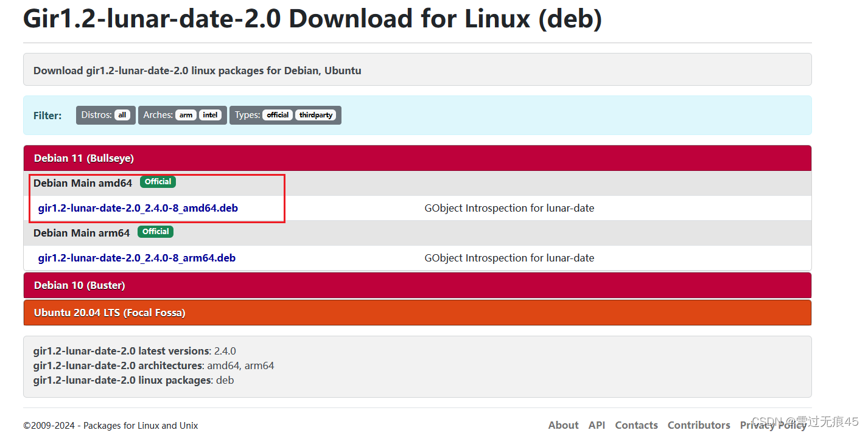Open the Privacy Policy link

[773, 425]
